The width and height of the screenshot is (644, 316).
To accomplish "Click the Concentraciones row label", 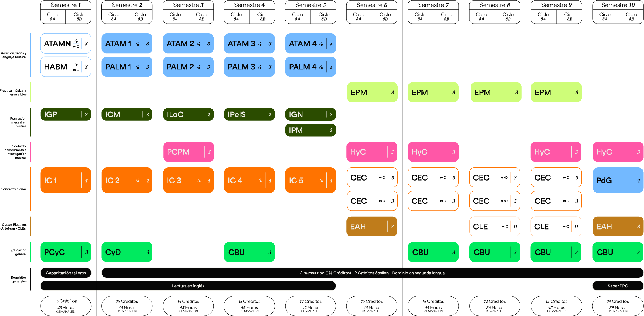I will [14, 189].
